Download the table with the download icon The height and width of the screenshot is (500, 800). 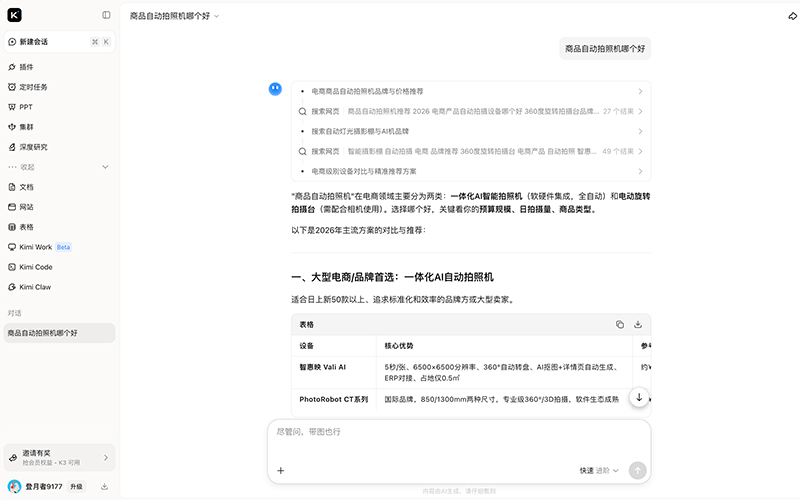click(x=638, y=324)
